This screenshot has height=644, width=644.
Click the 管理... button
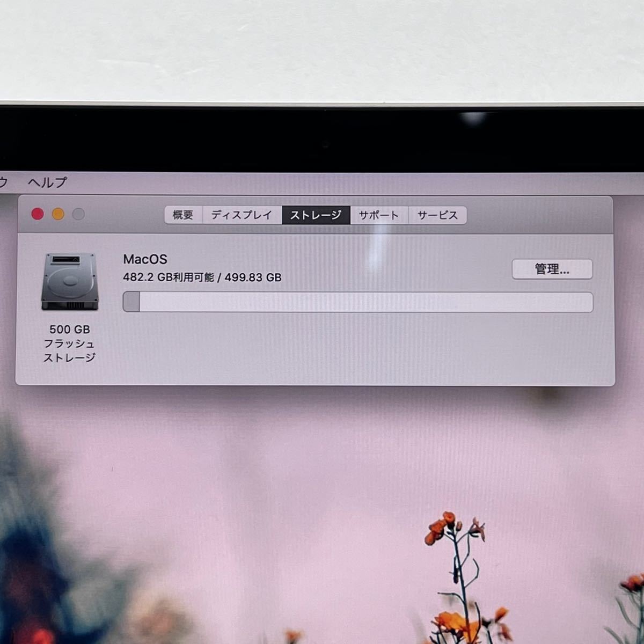[x=552, y=269]
